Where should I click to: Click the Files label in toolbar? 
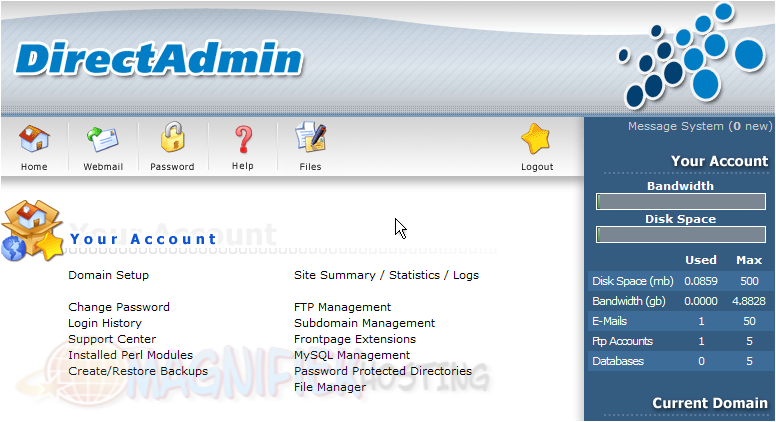pos(310,167)
